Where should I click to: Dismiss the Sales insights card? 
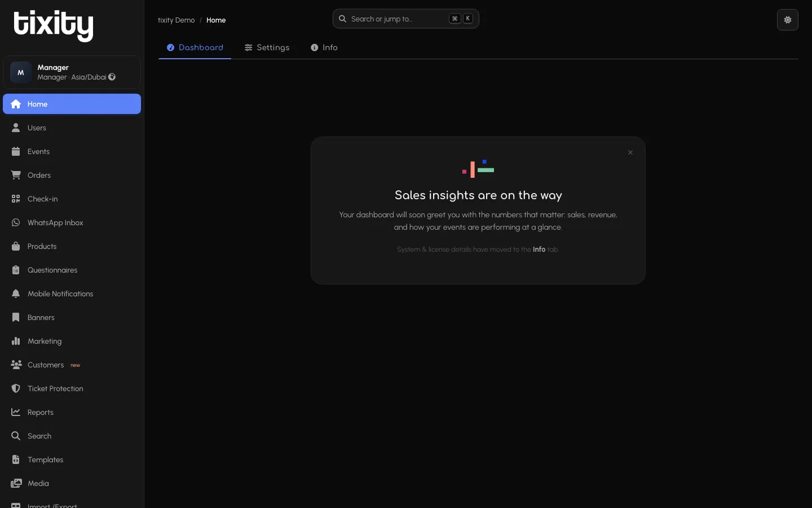coord(630,152)
